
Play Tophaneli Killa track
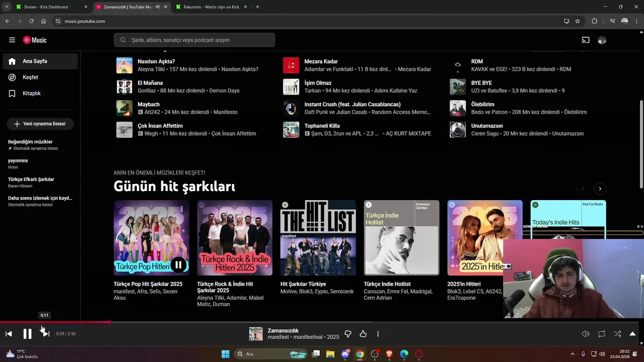click(291, 130)
